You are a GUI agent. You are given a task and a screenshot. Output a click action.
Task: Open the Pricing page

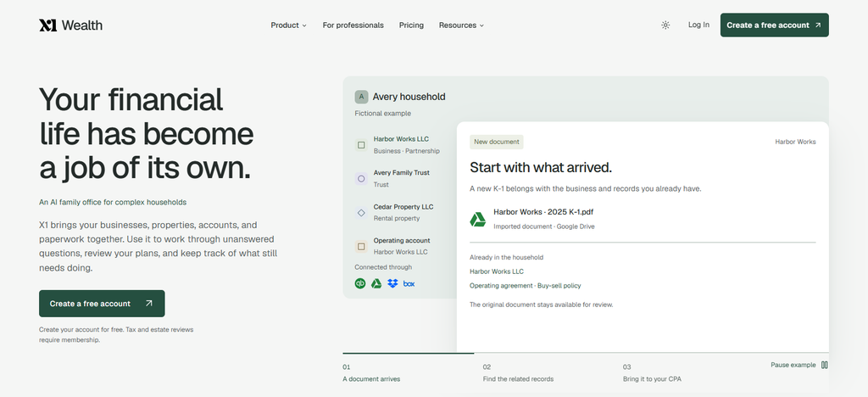point(411,25)
